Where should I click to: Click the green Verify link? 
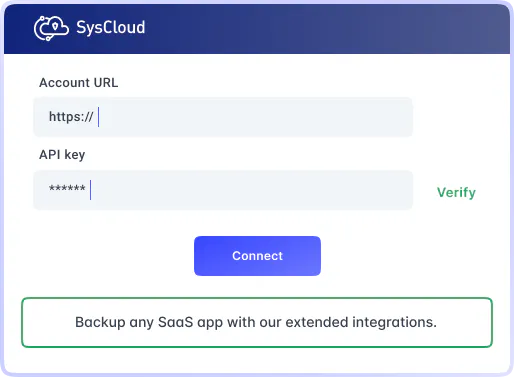point(456,193)
